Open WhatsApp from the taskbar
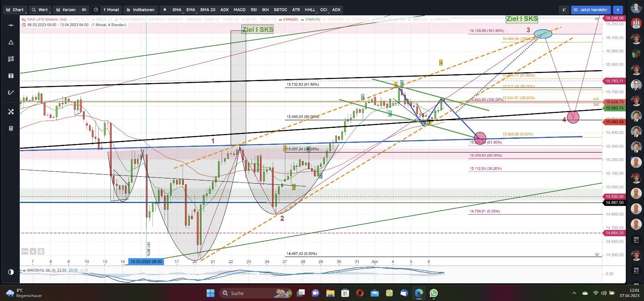This screenshot has height=301, width=644. [x=434, y=293]
